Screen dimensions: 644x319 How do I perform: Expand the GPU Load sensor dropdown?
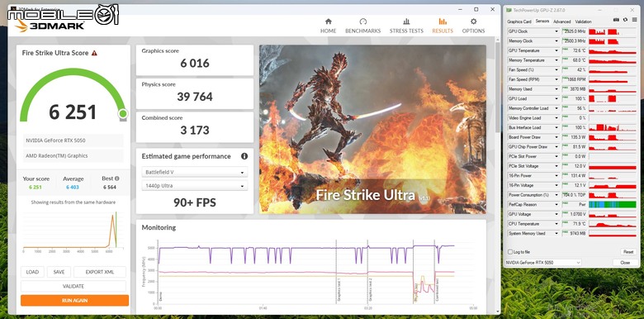click(x=557, y=98)
